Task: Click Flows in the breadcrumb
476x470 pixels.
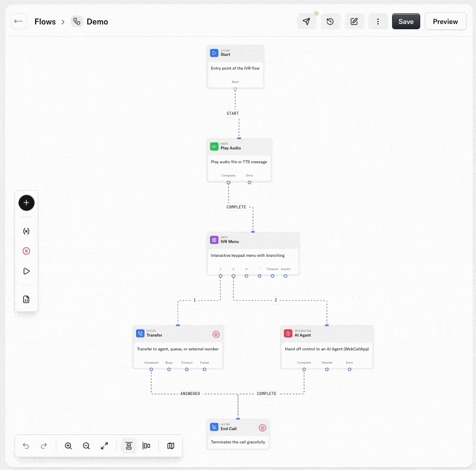Action: [x=45, y=22]
